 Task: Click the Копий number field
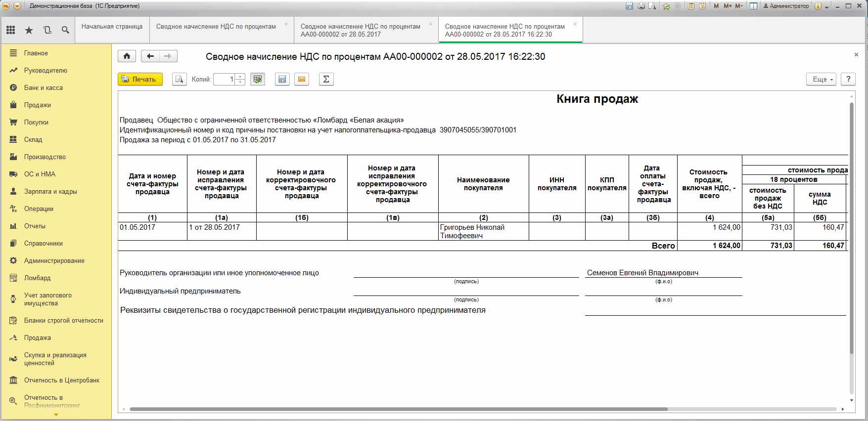coord(225,79)
